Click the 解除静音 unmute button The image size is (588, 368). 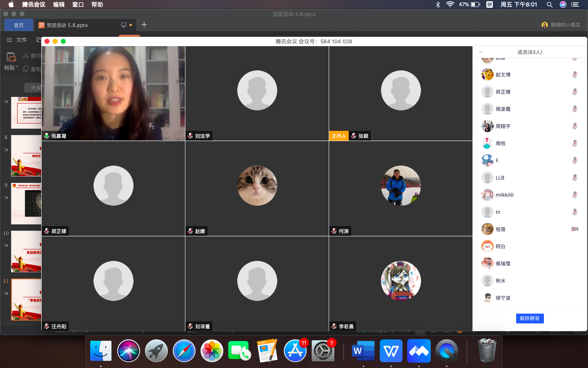click(530, 319)
